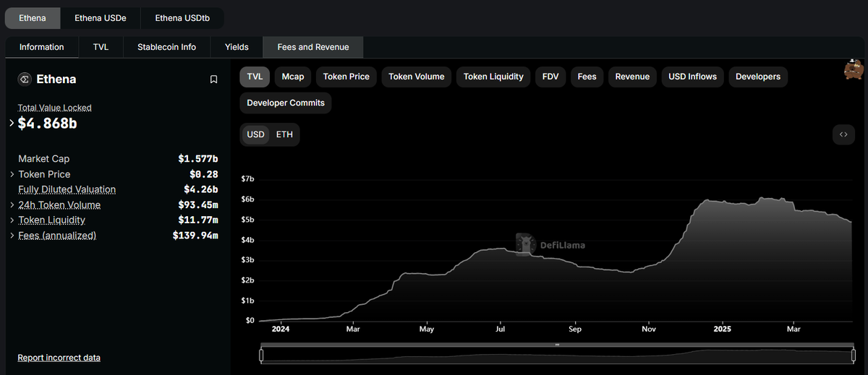Enable the Developer Commits chart series

click(x=286, y=103)
